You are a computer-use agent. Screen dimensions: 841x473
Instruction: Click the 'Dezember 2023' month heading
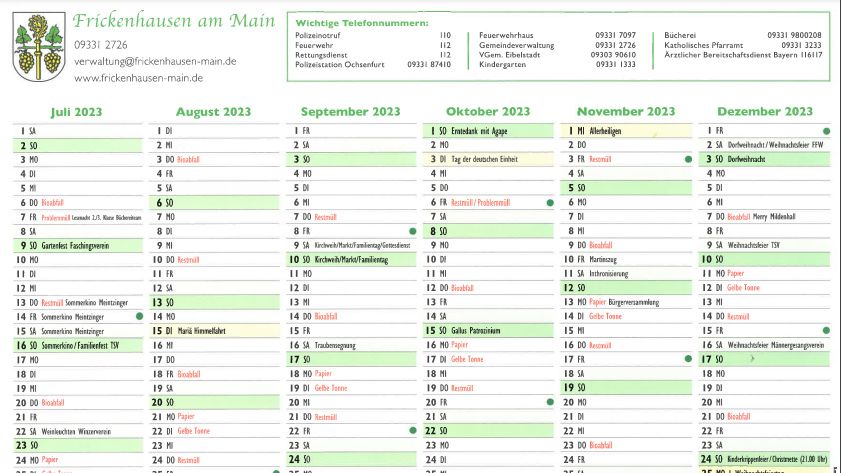pyautogui.click(x=765, y=112)
